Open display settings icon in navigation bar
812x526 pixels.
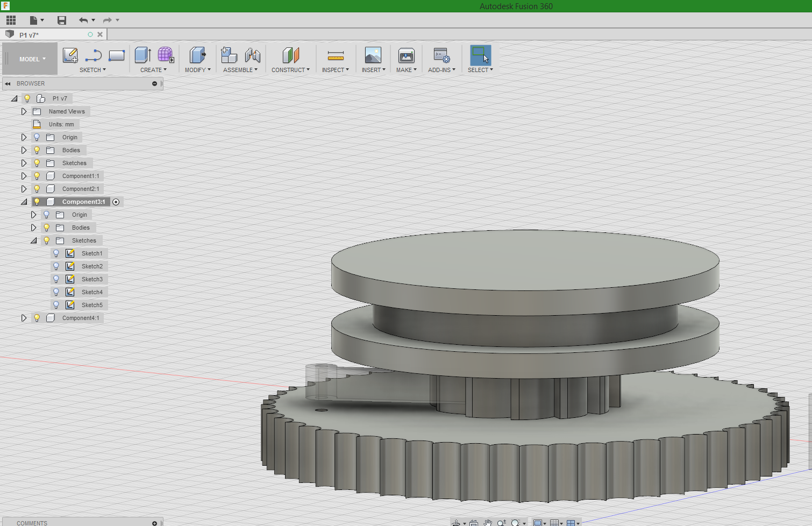pyautogui.click(x=537, y=522)
